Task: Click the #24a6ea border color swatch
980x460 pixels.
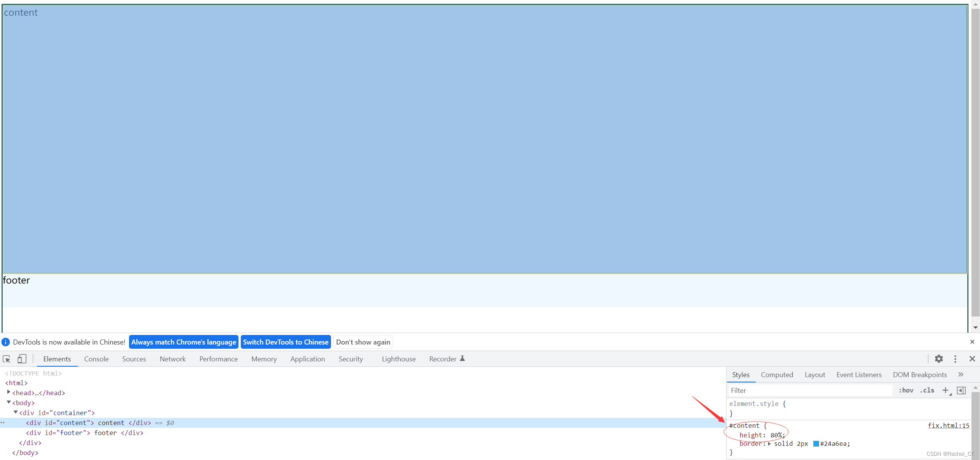Action: 816,444
